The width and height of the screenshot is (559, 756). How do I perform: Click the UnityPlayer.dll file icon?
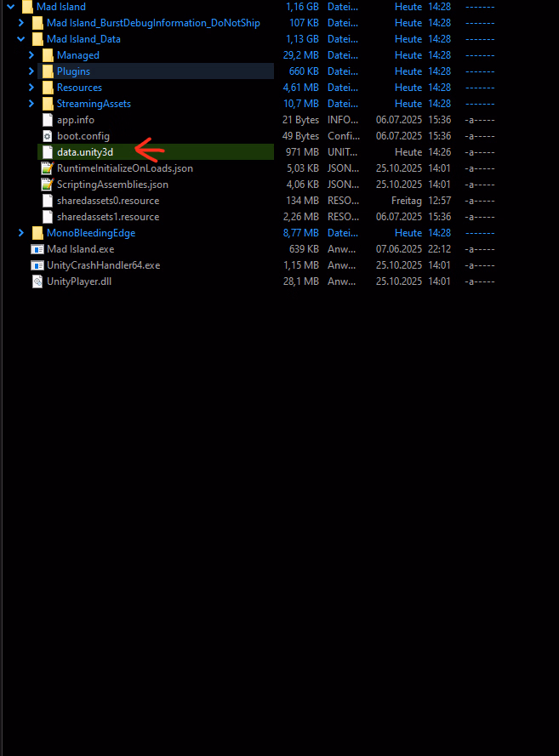[37, 281]
